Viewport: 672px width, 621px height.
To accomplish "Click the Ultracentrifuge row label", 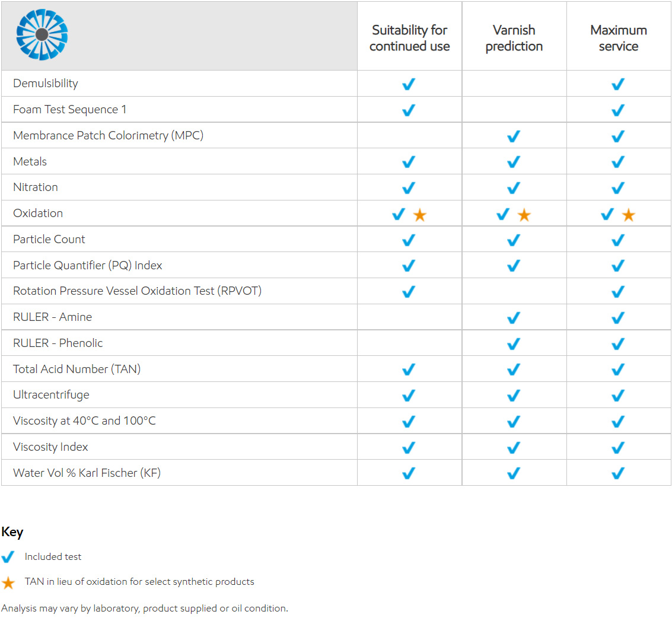I will pos(51,394).
